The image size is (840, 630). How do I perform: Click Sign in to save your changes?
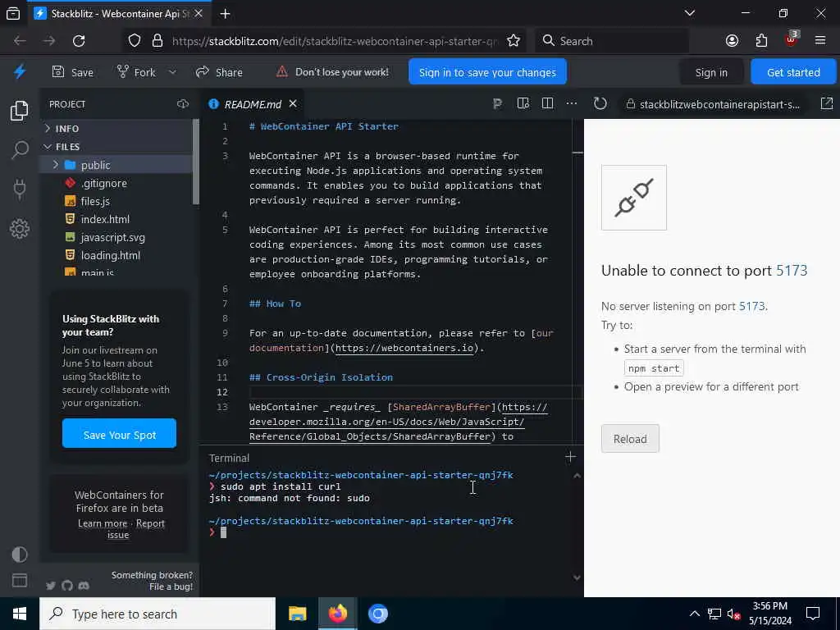pos(487,72)
